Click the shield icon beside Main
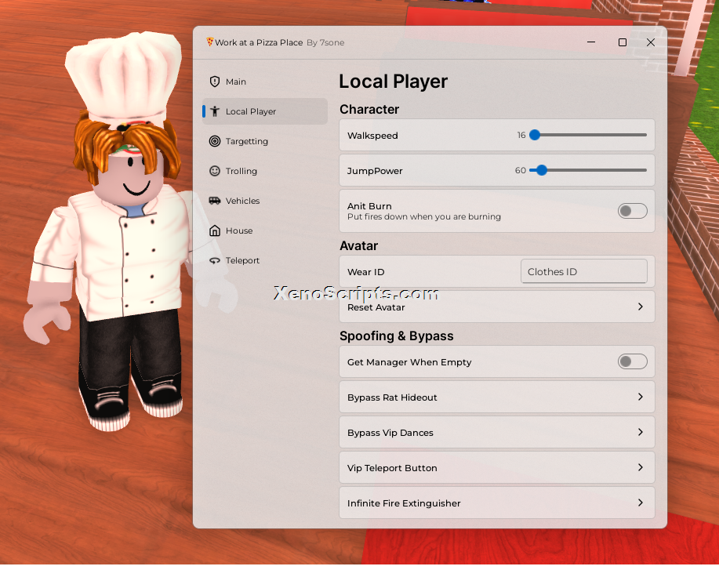The height and width of the screenshot is (588, 719). coord(215,82)
